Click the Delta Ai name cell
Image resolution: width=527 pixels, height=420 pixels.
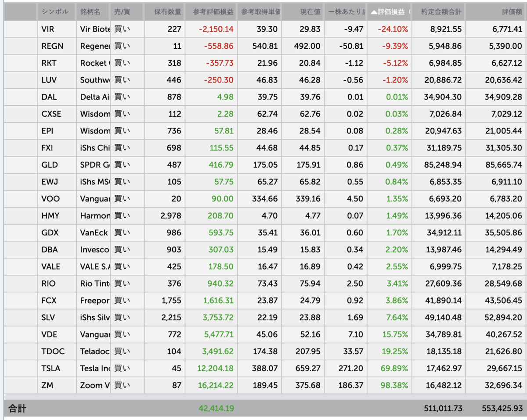click(93, 97)
